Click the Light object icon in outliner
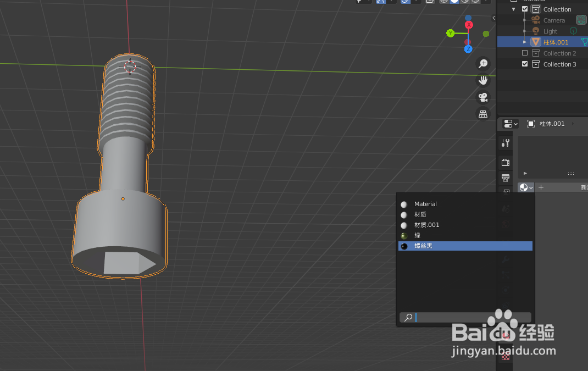This screenshot has height=371, width=588. click(535, 31)
